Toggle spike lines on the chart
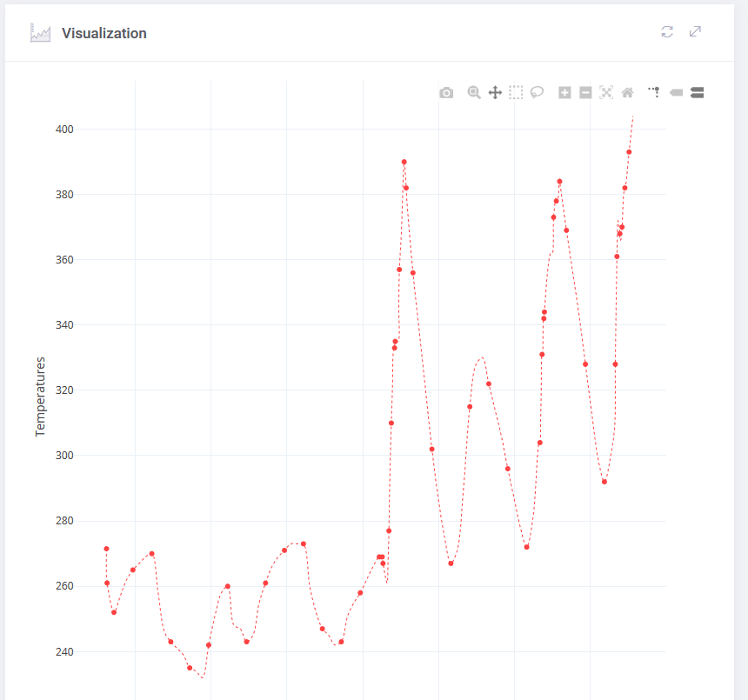This screenshot has height=700, width=748. [x=654, y=92]
